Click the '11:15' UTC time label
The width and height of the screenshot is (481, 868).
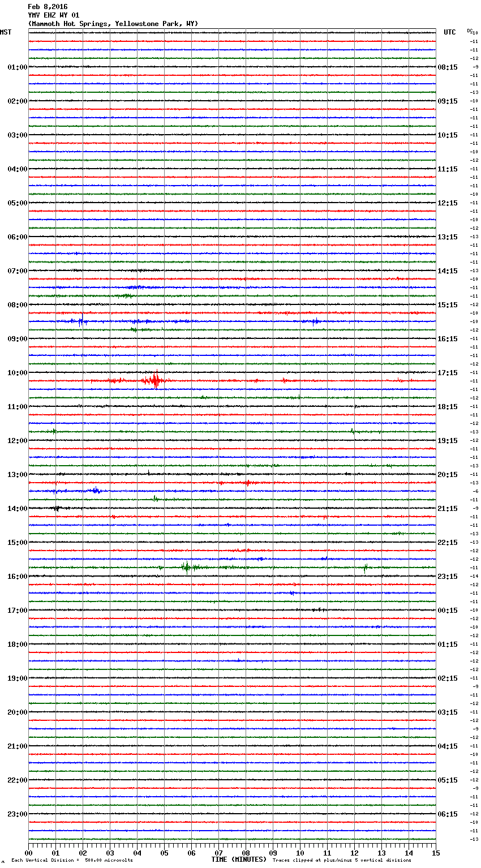coord(448,169)
